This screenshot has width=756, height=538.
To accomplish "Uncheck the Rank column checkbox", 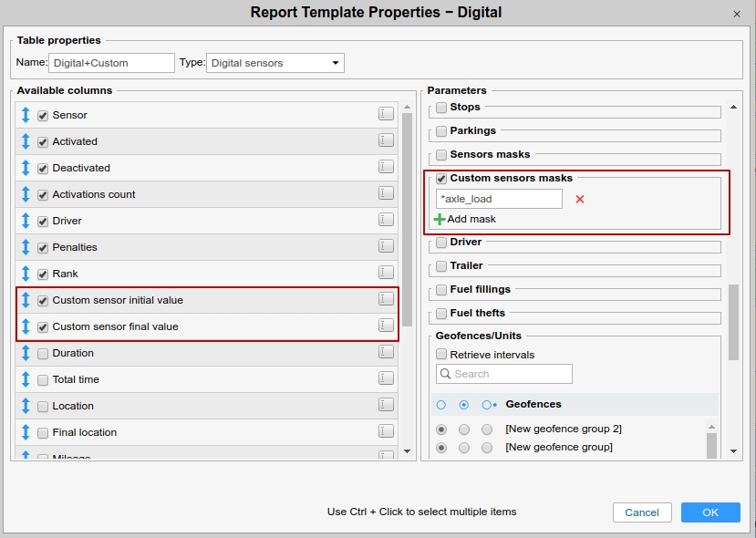I will coord(43,274).
